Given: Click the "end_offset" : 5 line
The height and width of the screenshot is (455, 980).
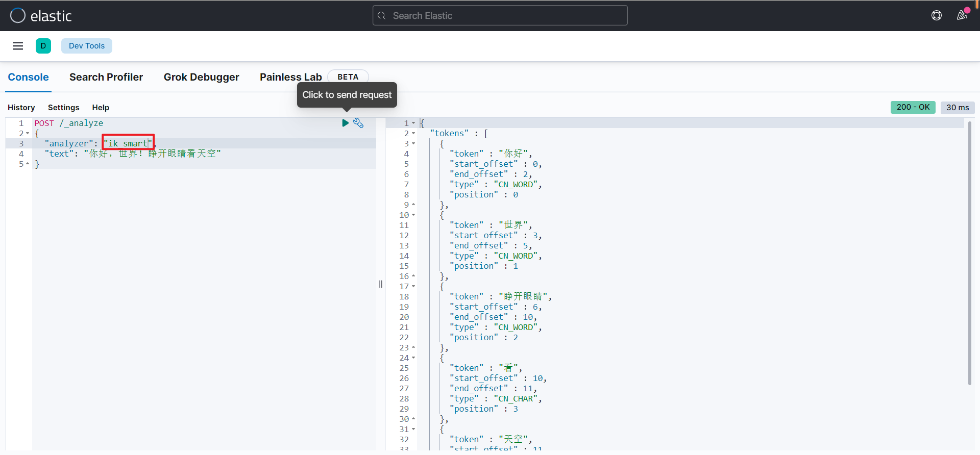Looking at the screenshot, I should 491,245.
